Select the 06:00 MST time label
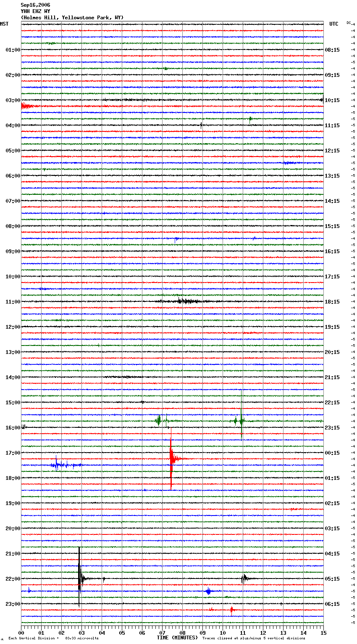This screenshot has width=357, height=644. pos(13,176)
